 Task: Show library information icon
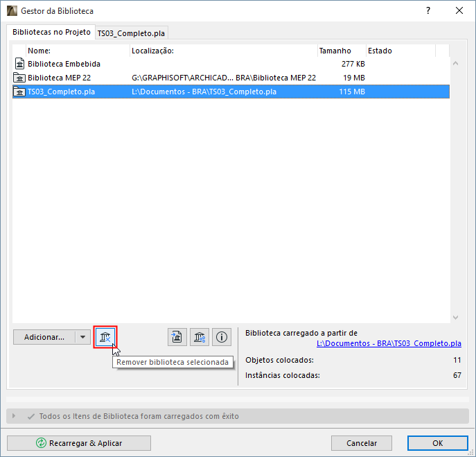[222, 337]
